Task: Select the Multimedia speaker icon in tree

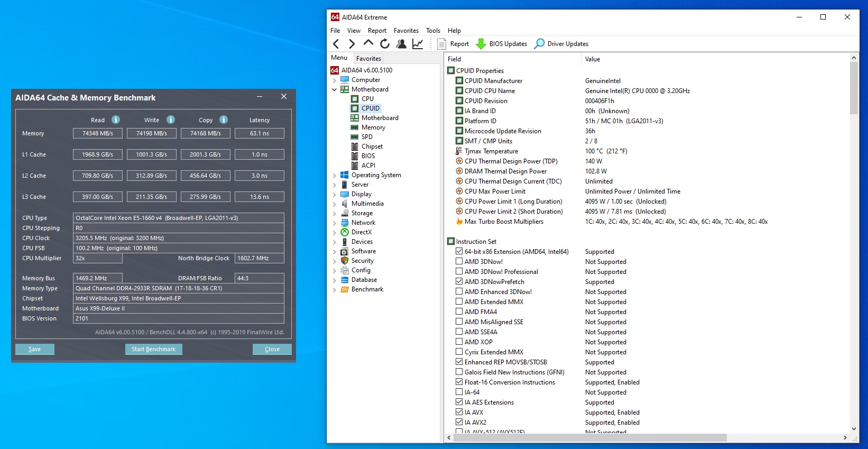Action: pyautogui.click(x=345, y=204)
